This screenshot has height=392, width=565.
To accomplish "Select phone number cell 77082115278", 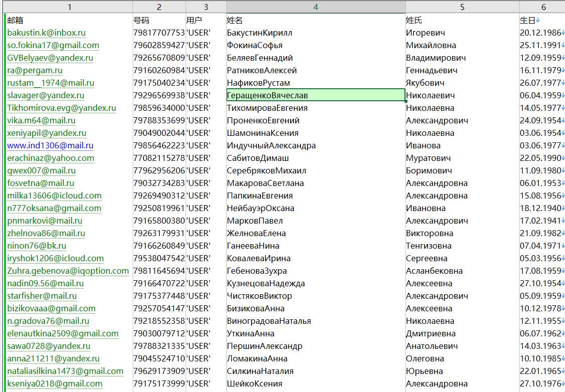I will click(159, 158).
